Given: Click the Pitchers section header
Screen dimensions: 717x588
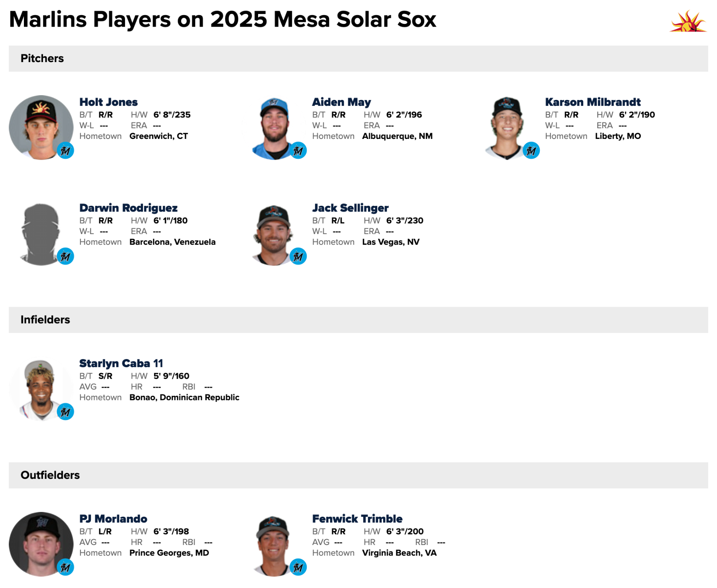Looking at the screenshot, I should coord(42,59).
